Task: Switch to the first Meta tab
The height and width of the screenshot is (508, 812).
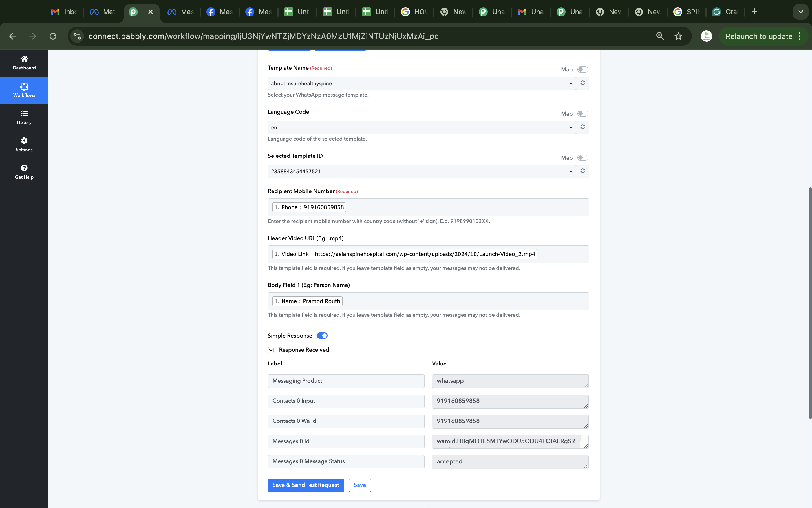Action: (x=103, y=12)
